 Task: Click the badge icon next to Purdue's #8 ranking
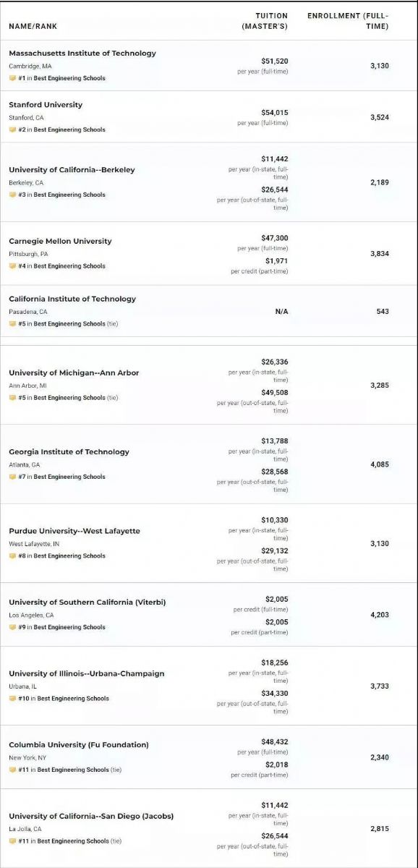[x=12, y=556]
